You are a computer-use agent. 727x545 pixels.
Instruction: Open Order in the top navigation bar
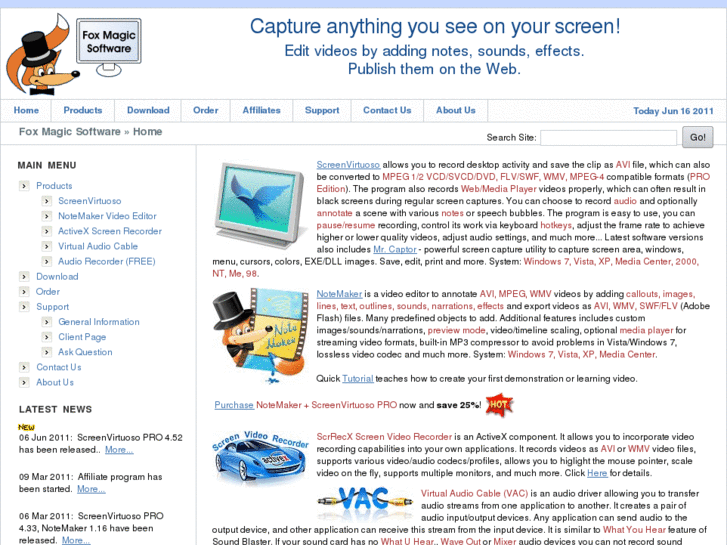(x=205, y=110)
